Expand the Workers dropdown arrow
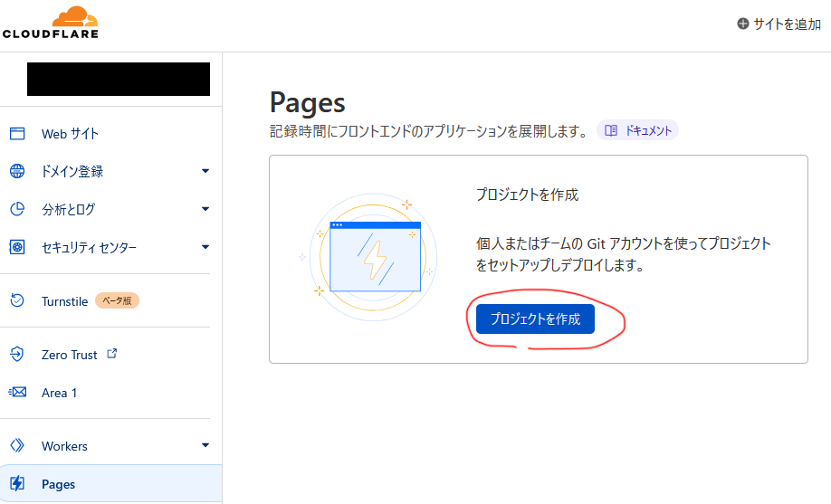The height and width of the screenshot is (504, 831). pos(205,446)
